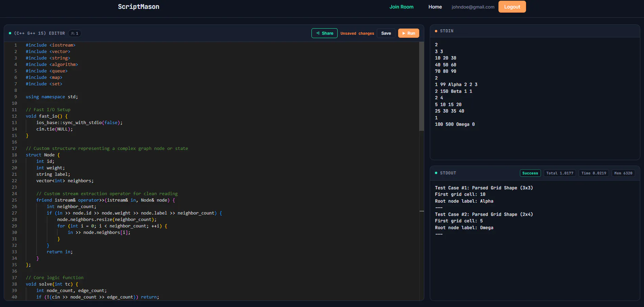Click the green editor status dot
The image size is (644, 307).
tap(10, 33)
